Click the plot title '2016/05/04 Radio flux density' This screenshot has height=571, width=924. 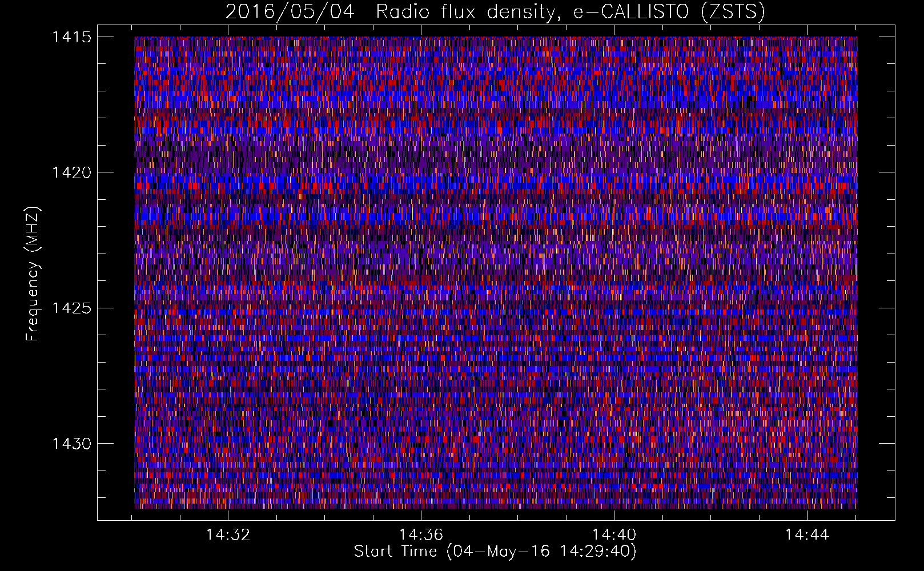[x=495, y=11]
